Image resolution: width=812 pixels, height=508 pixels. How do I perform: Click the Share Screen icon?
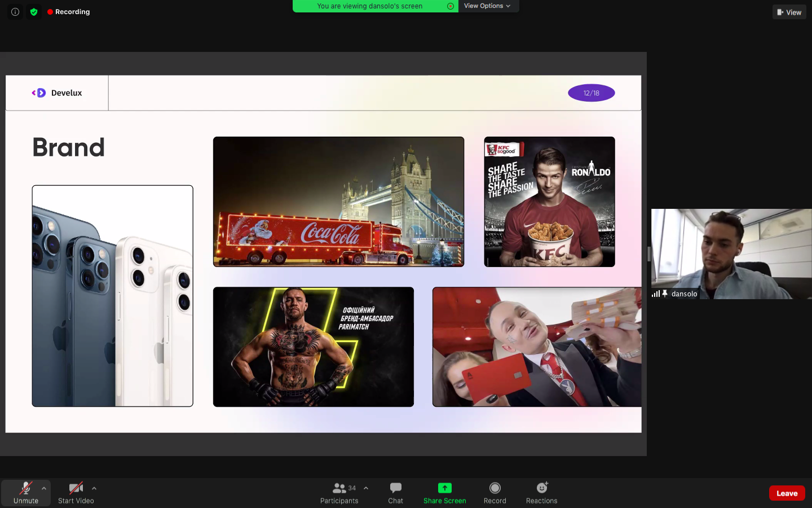tap(444, 488)
